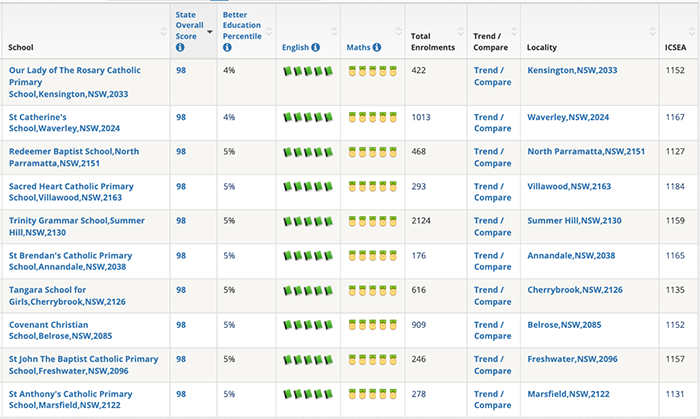Toggle State Overall Score sort arrow
This screenshot has height=419, width=700.
tap(210, 32)
